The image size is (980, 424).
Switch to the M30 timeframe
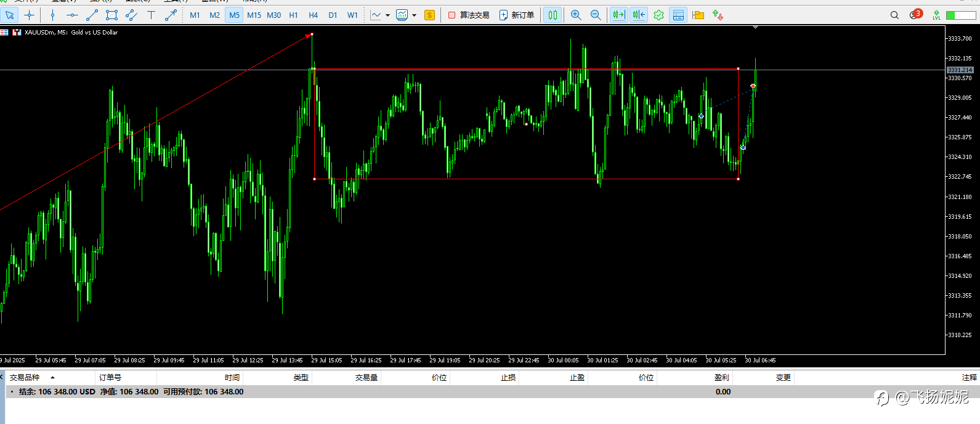[273, 15]
